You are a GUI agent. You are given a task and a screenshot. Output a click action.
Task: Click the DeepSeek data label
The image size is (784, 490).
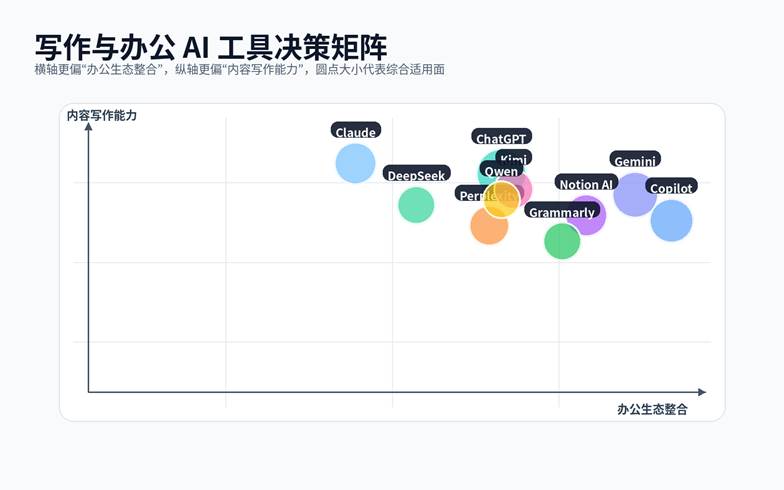pos(416,175)
